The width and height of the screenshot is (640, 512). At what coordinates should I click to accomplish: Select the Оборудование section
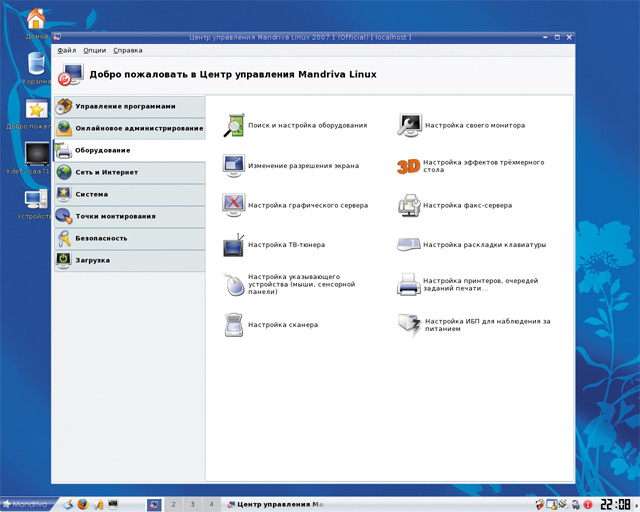pyautogui.click(x=130, y=150)
